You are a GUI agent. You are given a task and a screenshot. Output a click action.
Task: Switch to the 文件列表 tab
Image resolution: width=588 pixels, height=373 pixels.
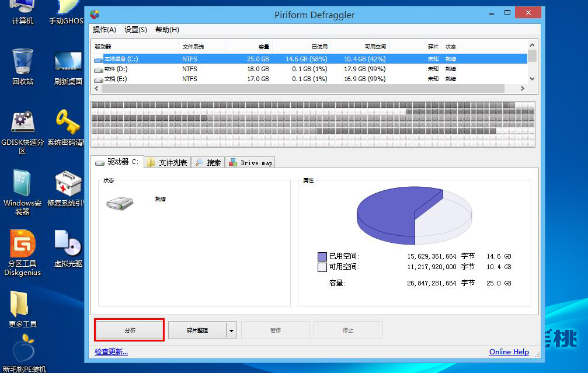pos(168,162)
